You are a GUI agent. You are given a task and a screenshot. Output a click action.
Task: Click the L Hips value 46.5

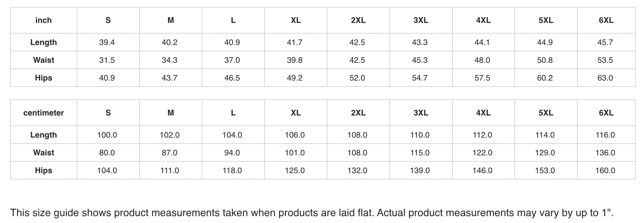tap(232, 78)
